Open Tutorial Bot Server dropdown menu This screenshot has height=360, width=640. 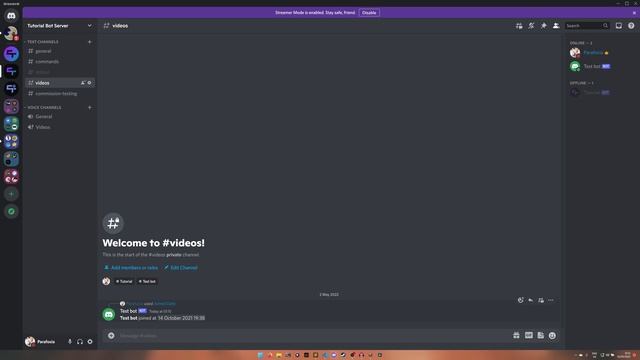point(60,26)
